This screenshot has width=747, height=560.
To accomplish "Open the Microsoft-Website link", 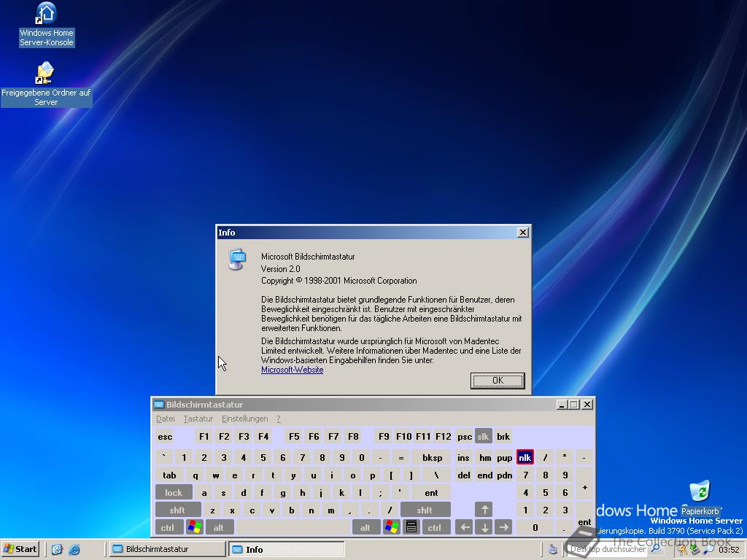I will tap(292, 370).
